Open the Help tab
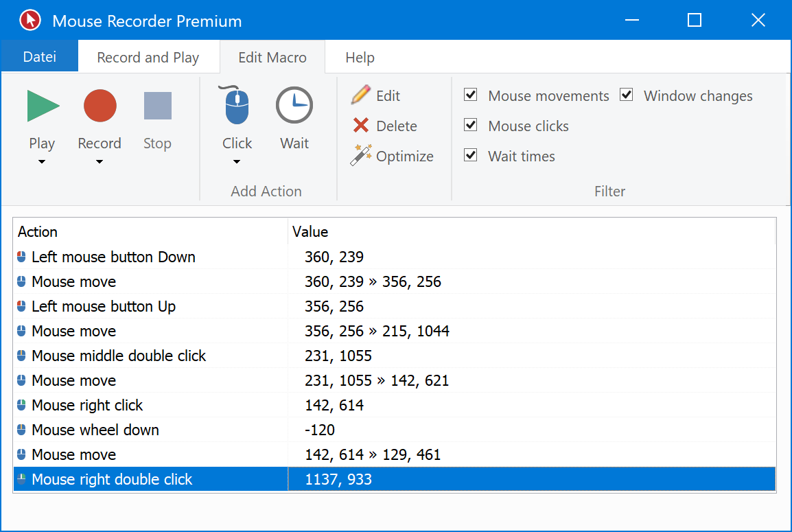The width and height of the screenshot is (792, 532). pyautogui.click(x=360, y=58)
